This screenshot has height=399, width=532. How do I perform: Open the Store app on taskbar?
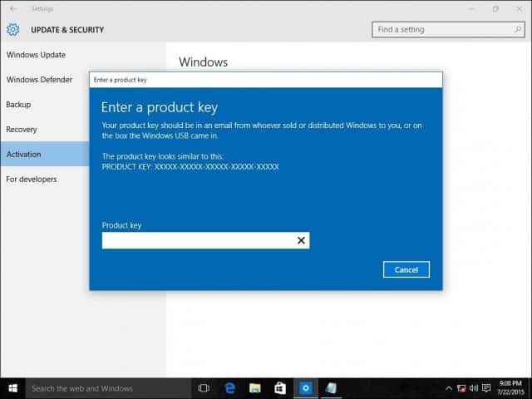280,388
